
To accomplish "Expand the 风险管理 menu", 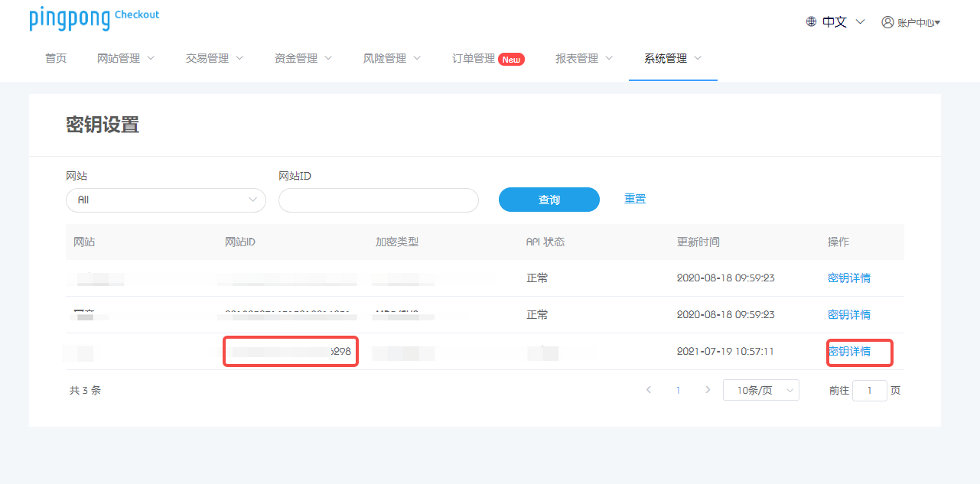I will (392, 58).
